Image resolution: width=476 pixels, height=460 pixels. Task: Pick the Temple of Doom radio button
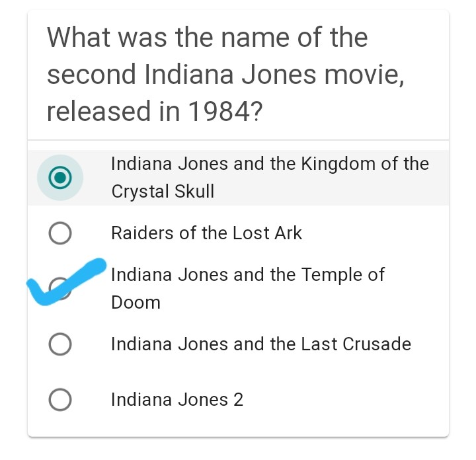tap(61, 288)
